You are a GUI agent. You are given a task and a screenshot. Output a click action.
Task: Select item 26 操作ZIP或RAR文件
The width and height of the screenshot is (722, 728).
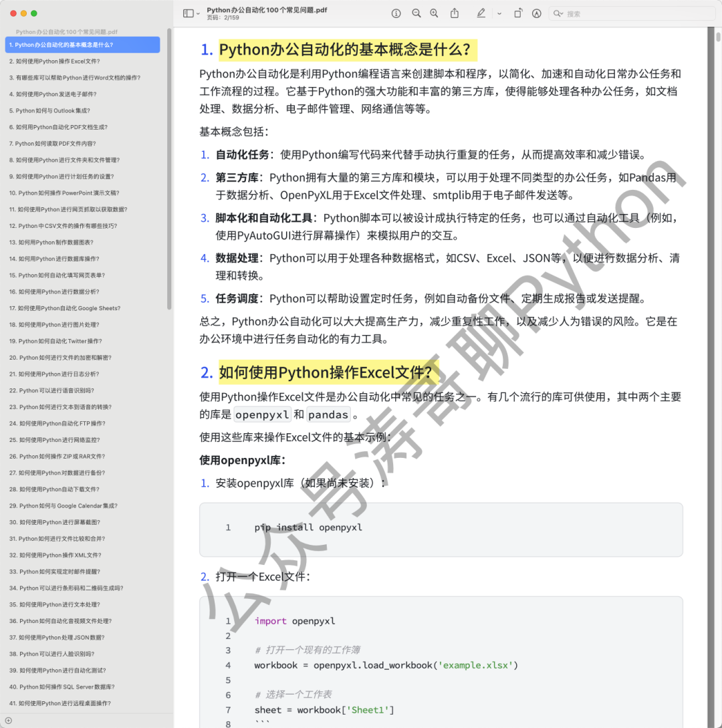point(83,457)
